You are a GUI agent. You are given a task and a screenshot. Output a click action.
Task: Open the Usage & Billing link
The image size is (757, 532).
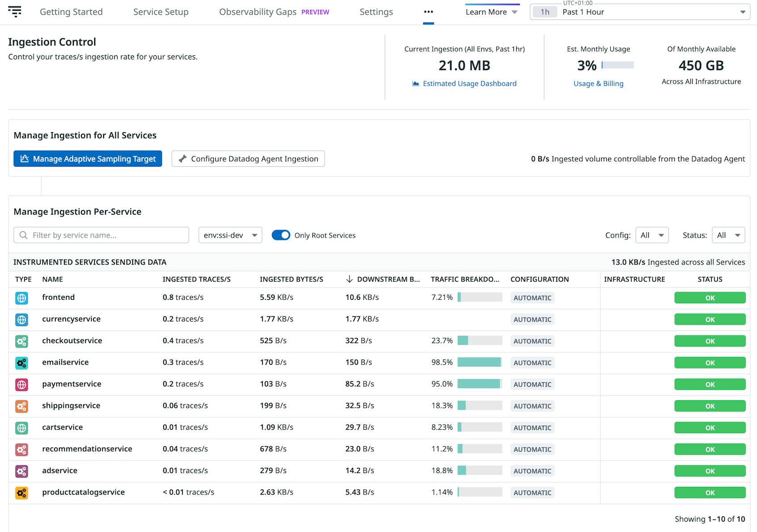coord(598,84)
